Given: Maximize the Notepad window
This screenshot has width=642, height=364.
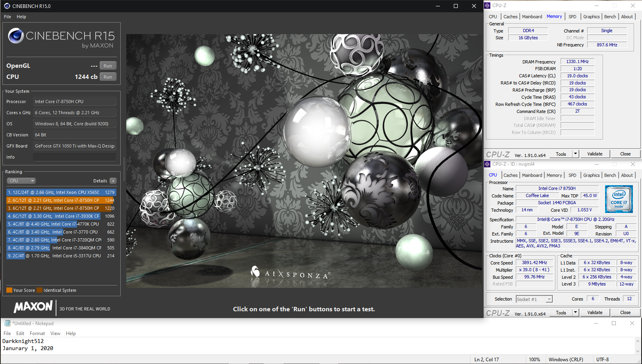Looking at the screenshot, I should tap(614, 323).
